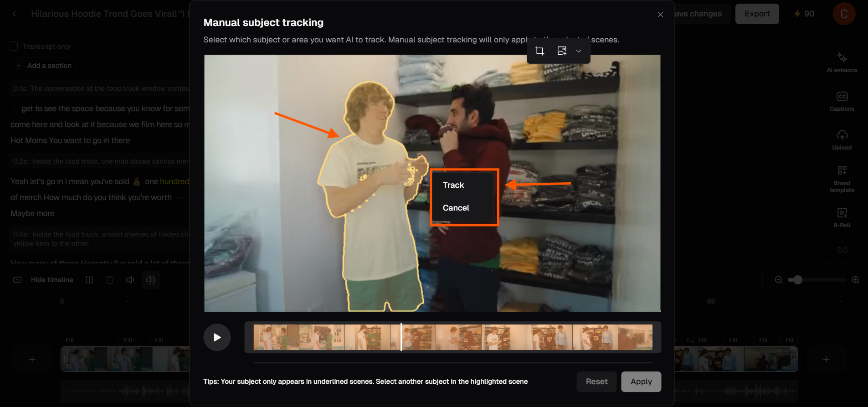Expand the tracking tool dropdown chevron
The image size is (868, 407).
click(579, 51)
